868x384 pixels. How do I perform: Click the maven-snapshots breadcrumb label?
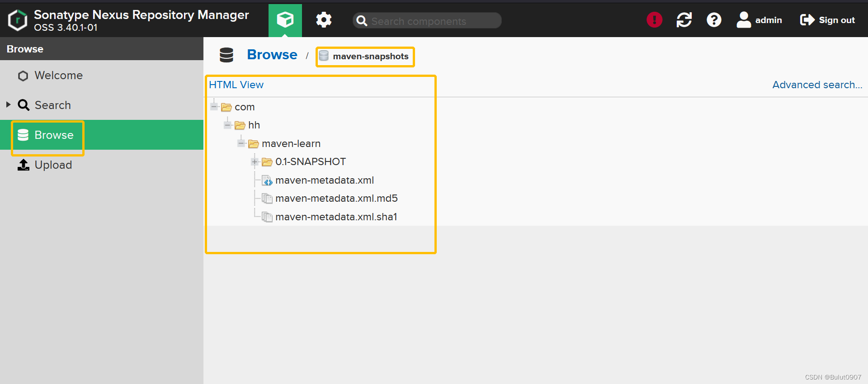tap(371, 57)
